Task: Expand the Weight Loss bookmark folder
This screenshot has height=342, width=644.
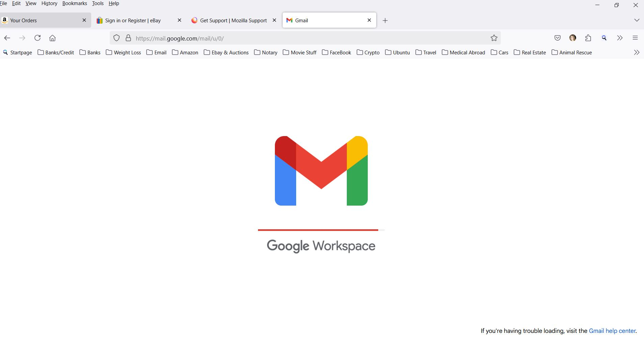Action: coord(123,52)
